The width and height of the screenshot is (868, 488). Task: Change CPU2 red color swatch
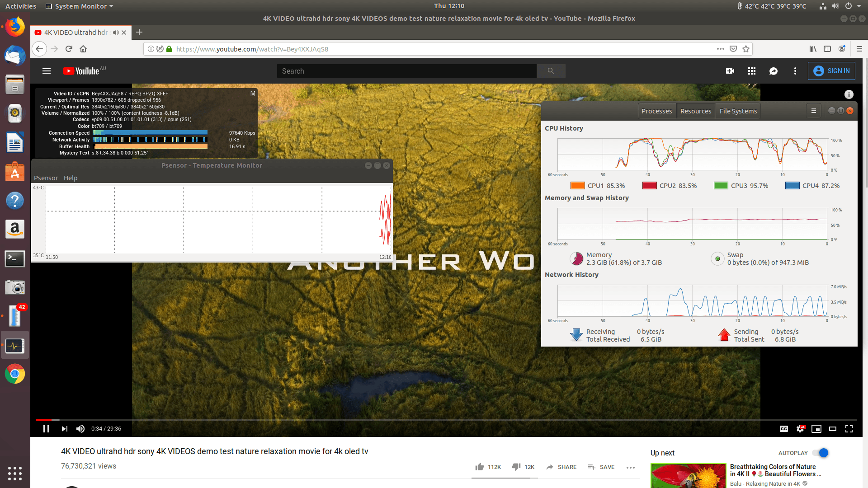[x=649, y=186]
